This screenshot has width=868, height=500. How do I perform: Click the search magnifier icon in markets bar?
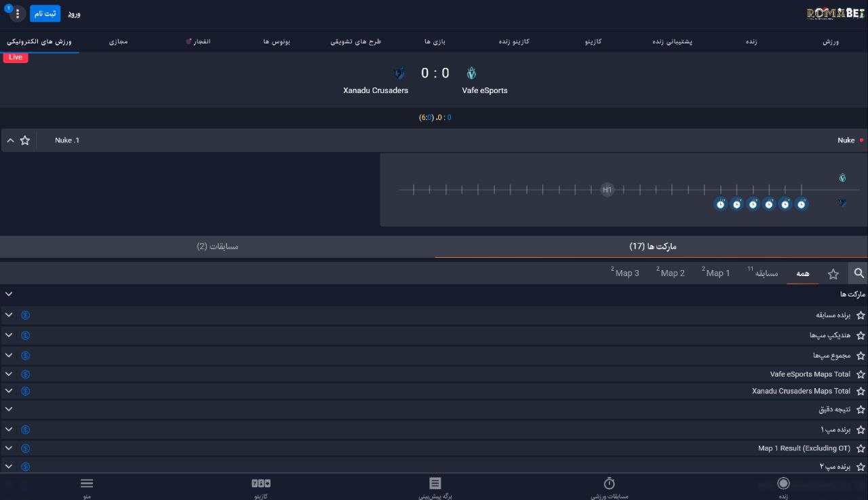859,273
